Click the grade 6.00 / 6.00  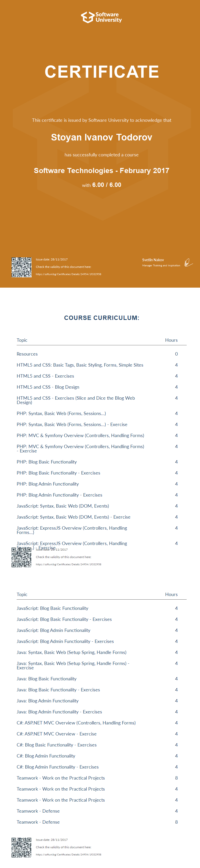(x=107, y=185)
